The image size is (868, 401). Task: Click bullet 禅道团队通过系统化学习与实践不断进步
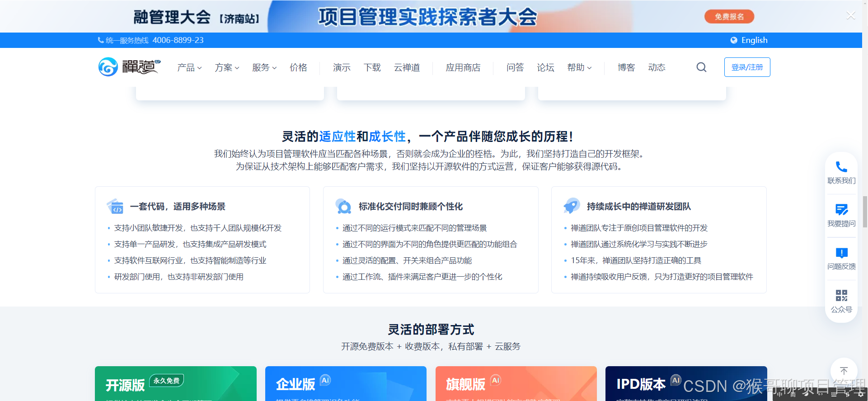(639, 244)
